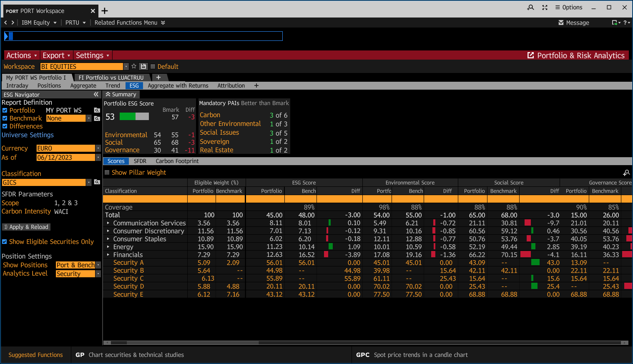Open the Universe Settings link

28,135
